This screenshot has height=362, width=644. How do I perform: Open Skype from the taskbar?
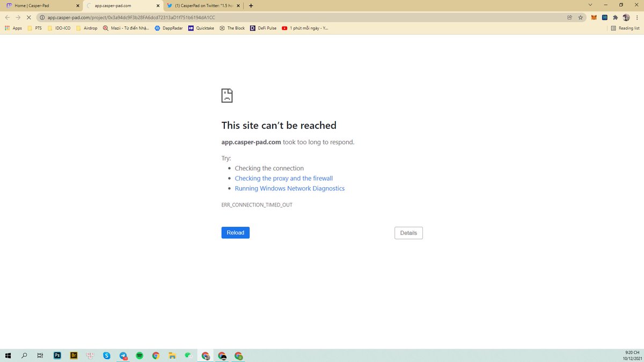pos(107,356)
